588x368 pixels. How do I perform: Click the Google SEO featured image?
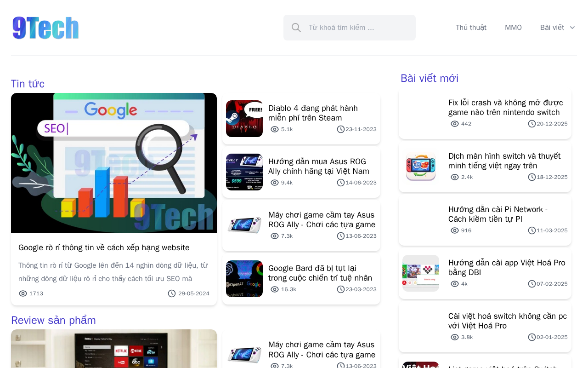pyautogui.click(x=114, y=163)
